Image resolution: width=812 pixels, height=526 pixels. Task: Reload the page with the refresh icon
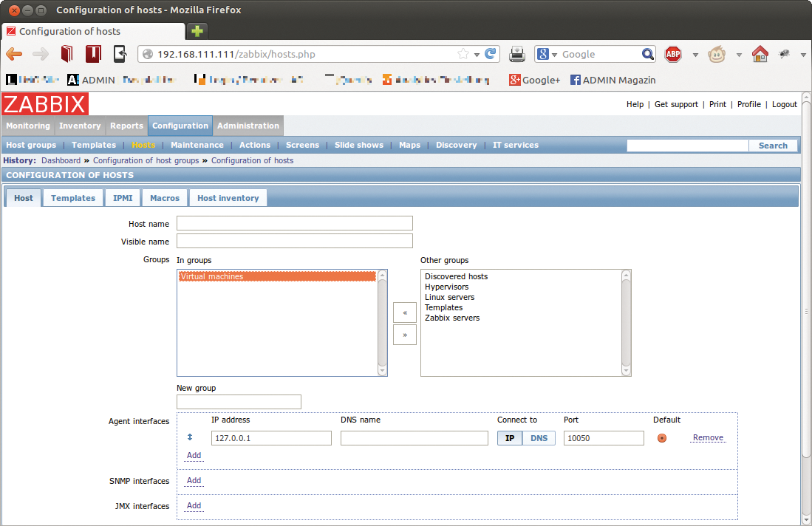[x=490, y=54]
